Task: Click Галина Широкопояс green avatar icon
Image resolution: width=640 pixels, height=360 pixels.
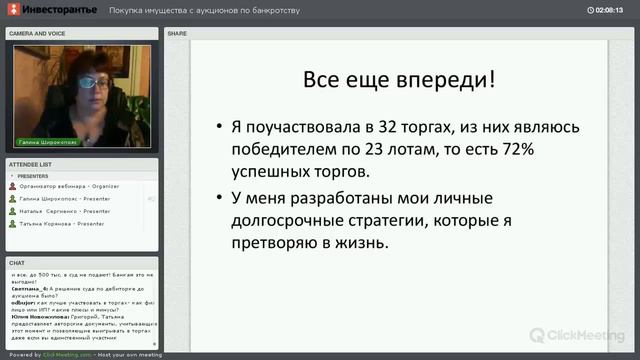Action: 13,199
